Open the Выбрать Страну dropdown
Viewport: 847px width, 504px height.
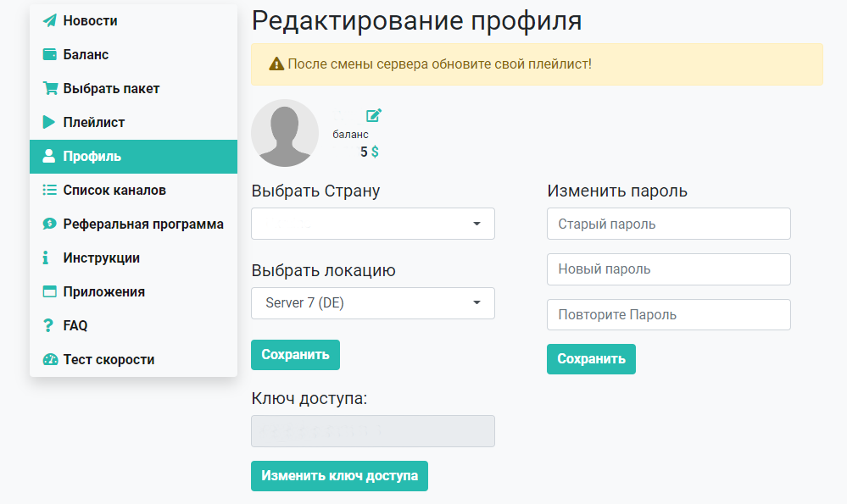coord(372,223)
